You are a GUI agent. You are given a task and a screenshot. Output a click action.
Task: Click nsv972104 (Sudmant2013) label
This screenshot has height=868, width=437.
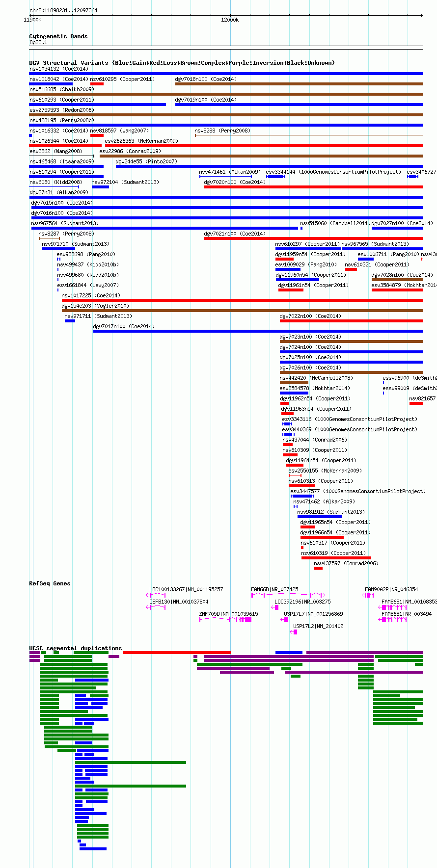(x=125, y=182)
